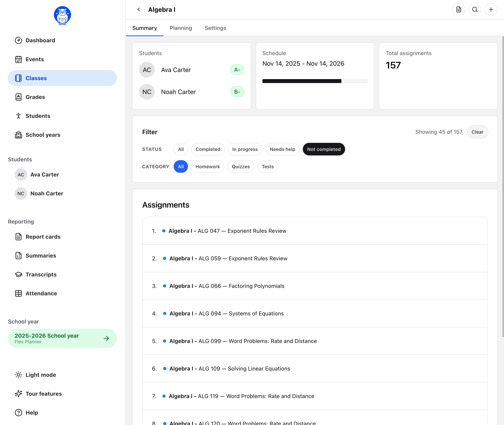Switch to the Planning tab

[181, 28]
